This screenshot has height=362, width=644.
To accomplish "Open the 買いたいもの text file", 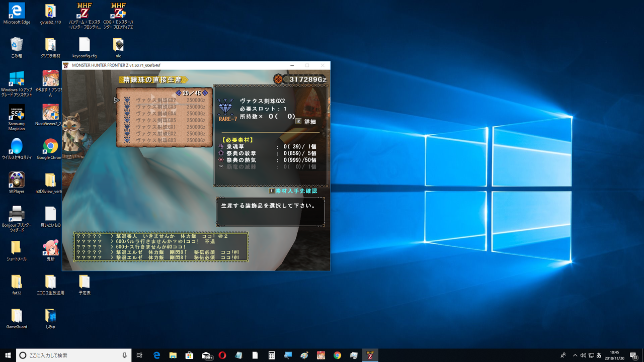I will 50,217.
